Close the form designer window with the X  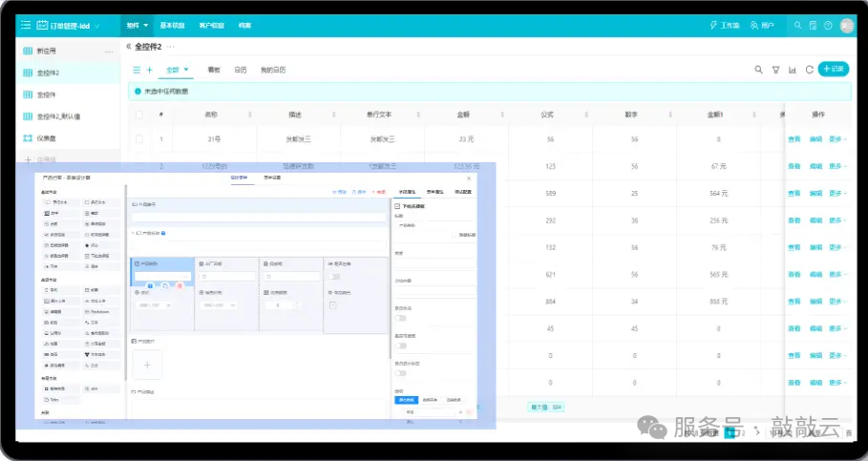[469, 178]
